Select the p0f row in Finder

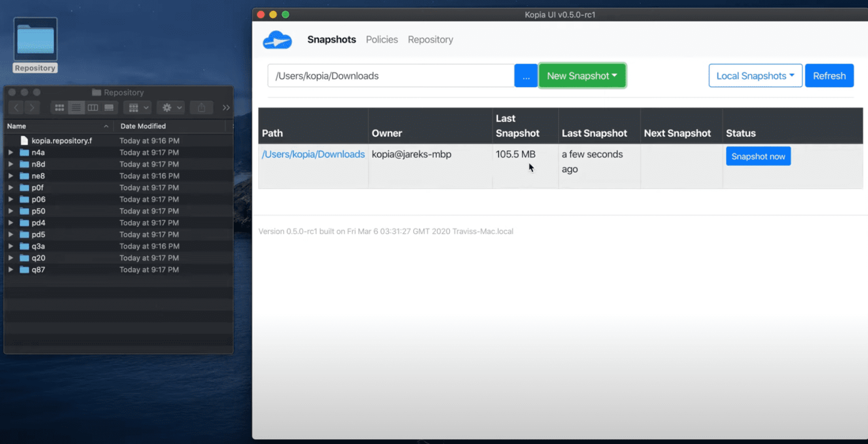(x=119, y=188)
